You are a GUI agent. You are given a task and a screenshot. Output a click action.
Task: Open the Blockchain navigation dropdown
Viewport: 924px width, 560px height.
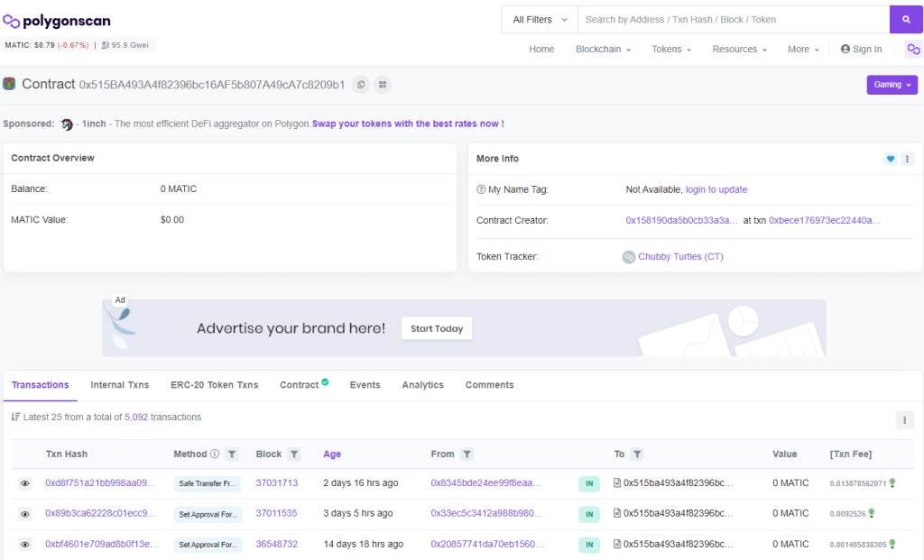coord(602,50)
